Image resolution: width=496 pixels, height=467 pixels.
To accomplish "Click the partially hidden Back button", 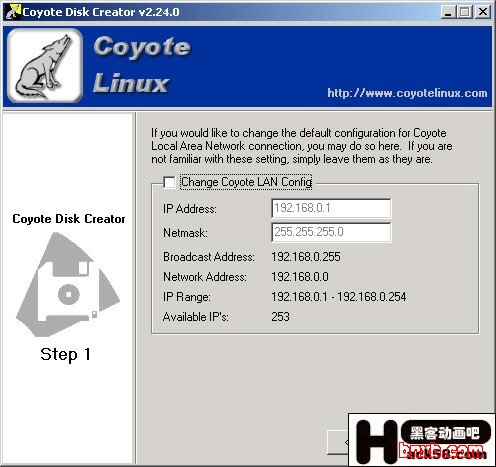I will click(338, 442).
